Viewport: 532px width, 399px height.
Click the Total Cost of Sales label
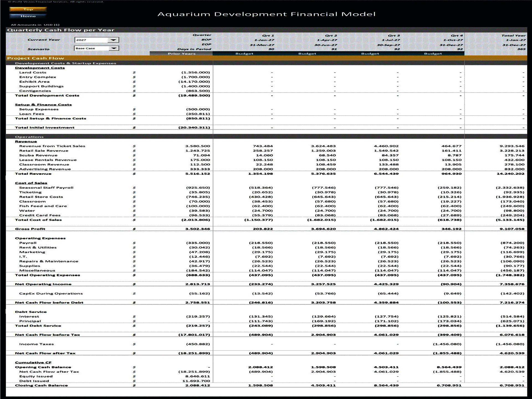coord(38,220)
